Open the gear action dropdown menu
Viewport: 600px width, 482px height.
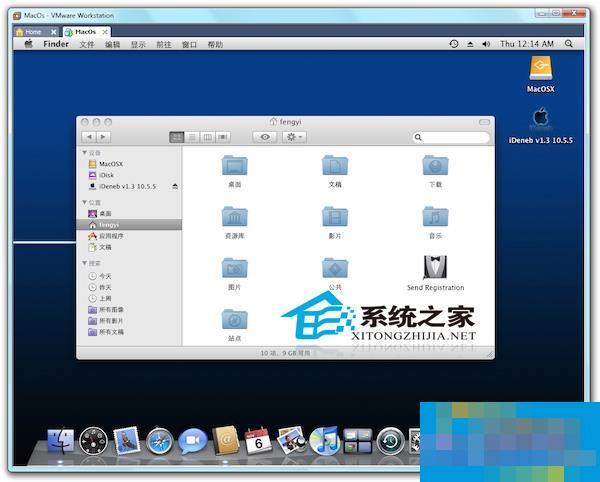pyautogui.click(x=294, y=137)
